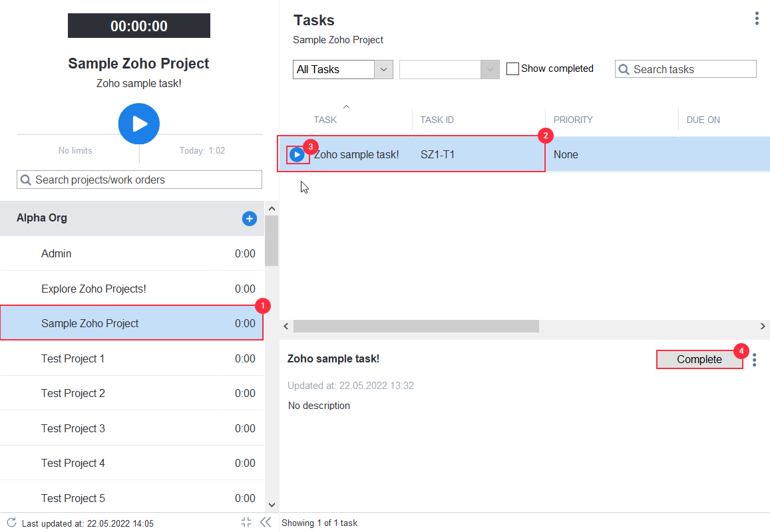Viewport: 770px width, 532px height.
Task: Select the Admin project
Action: click(x=132, y=254)
